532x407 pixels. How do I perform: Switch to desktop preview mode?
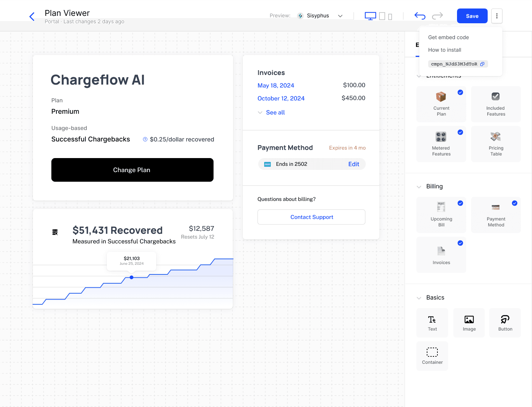click(x=370, y=16)
